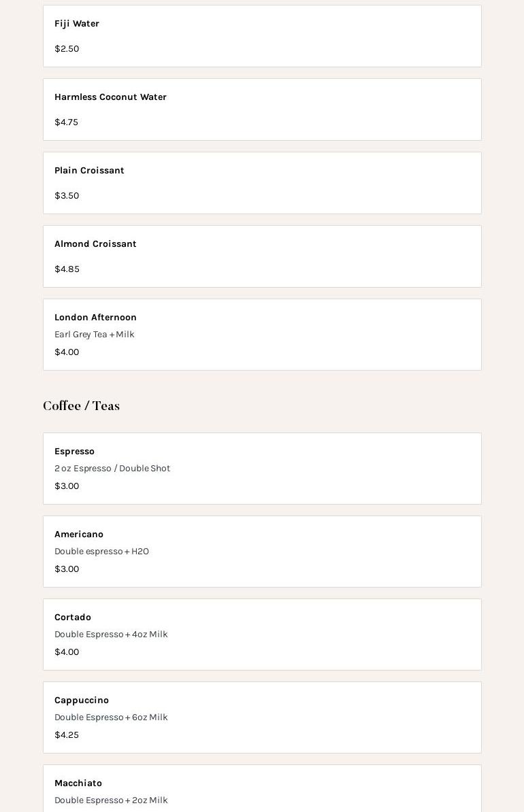This screenshot has height=812, width=524.
Task: Click the Coffee / Teas section heading
Action: click(x=82, y=405)
